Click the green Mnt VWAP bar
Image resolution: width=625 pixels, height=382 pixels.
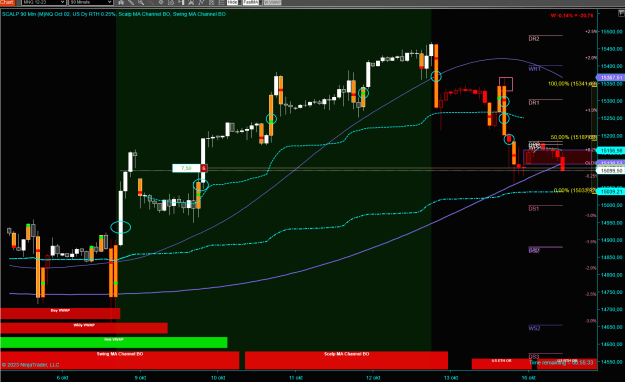coord(114,343)
